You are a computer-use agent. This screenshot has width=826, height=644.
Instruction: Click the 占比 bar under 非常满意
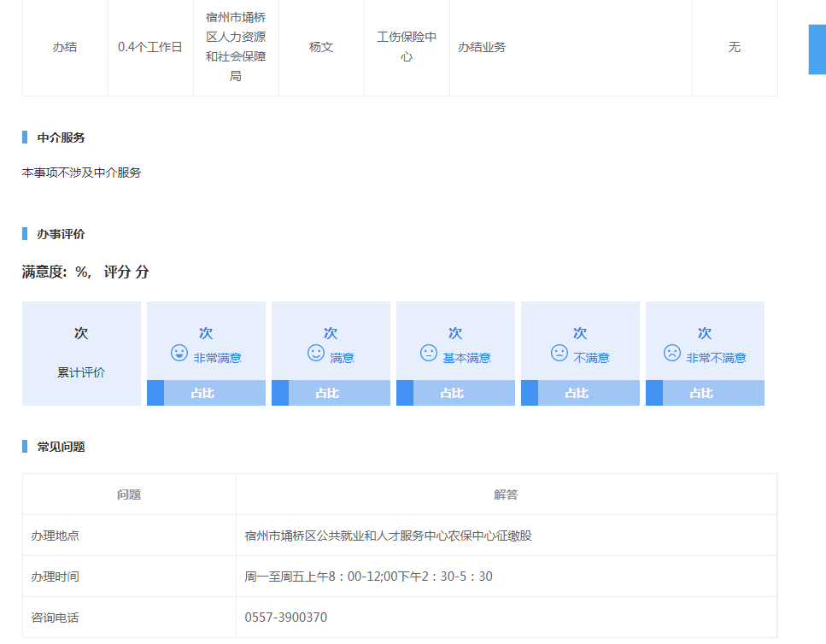tap(206, 393)
